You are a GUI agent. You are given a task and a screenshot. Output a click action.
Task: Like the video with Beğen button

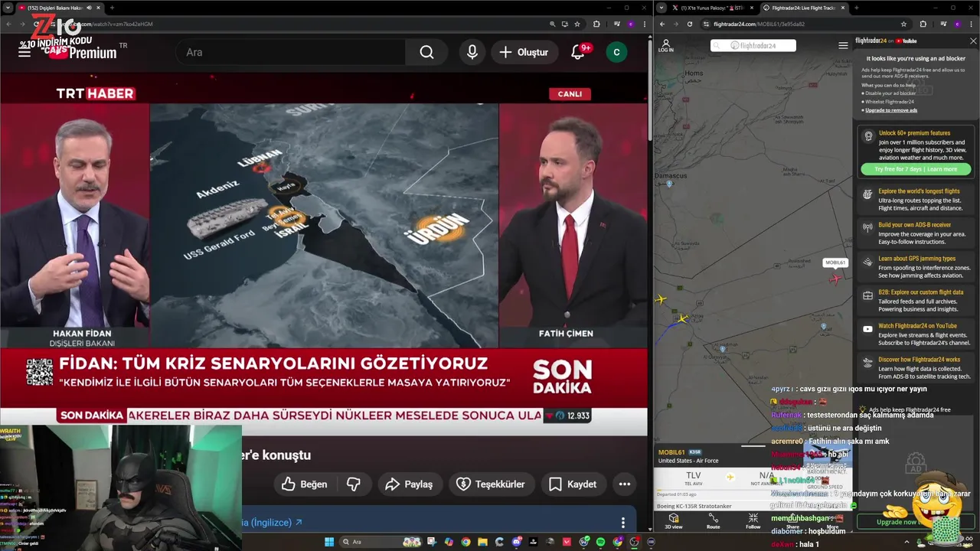305,484
